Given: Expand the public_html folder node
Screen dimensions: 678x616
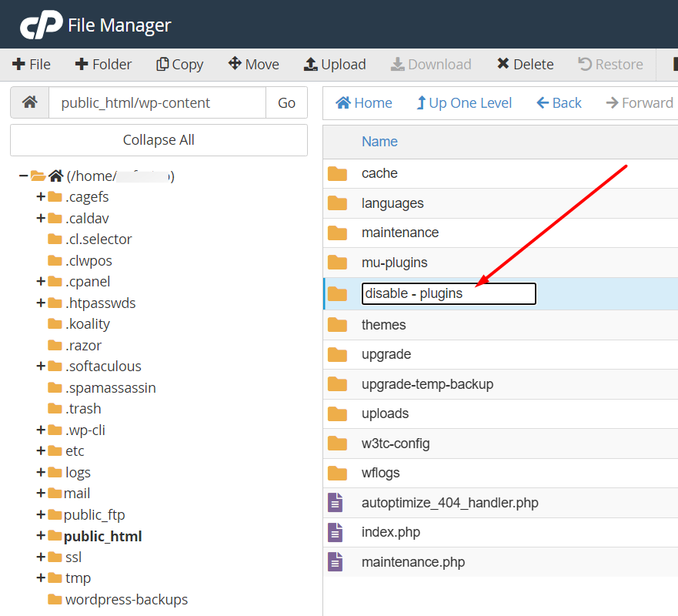Looking at the screenshot, I should 41,536.
